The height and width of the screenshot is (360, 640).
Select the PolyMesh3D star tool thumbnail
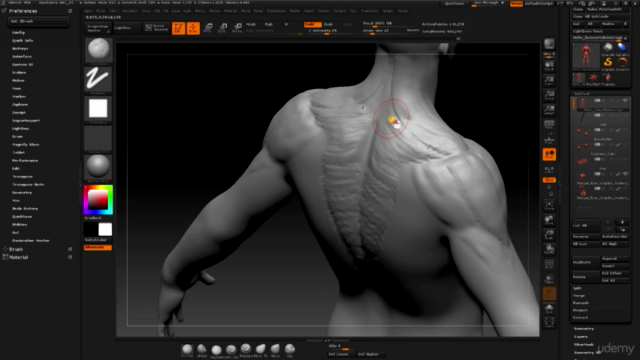[593, 77]
